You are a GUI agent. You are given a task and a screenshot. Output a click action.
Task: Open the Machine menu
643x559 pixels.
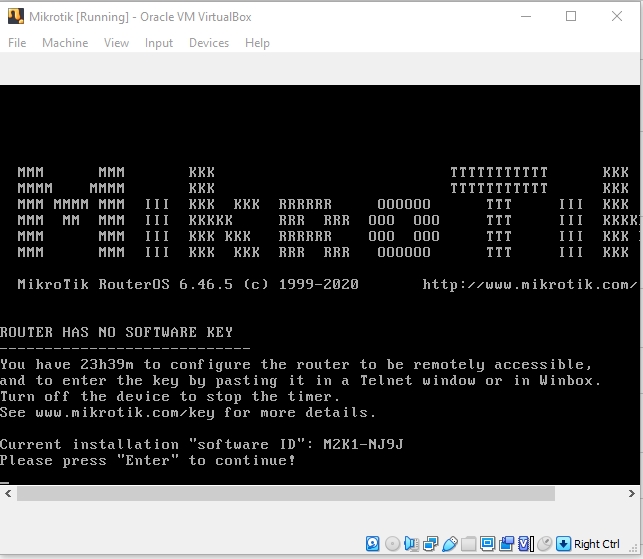[65, 43]
